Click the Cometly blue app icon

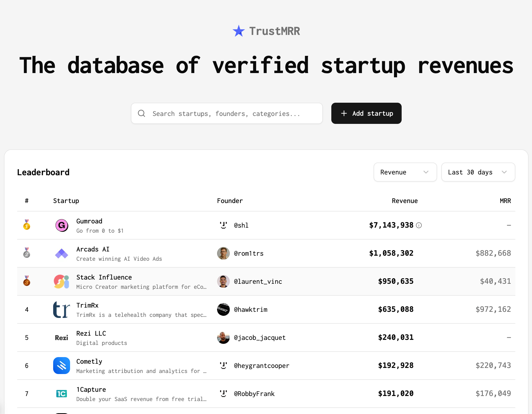62,366
